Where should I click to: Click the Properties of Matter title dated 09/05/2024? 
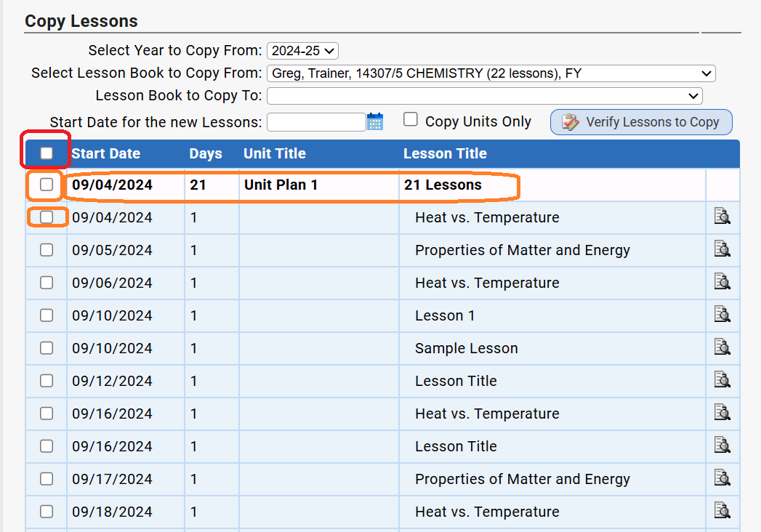[x=523, y=250]
